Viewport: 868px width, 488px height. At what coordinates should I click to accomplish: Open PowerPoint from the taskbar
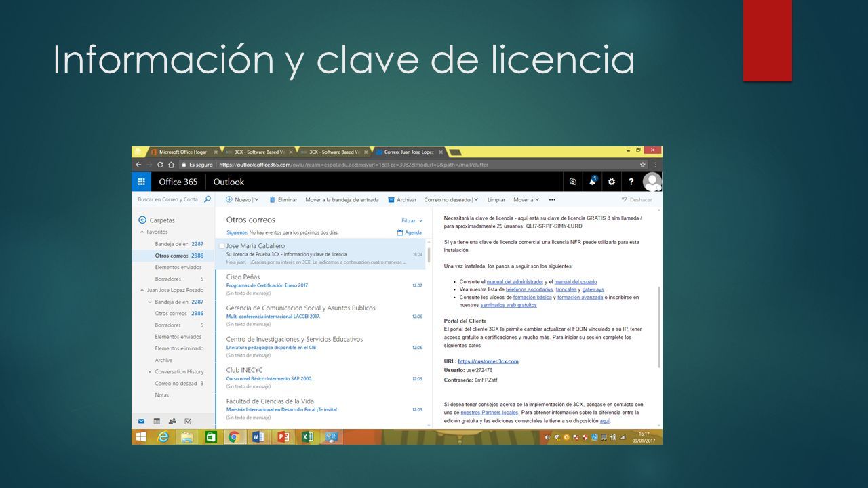283,437
